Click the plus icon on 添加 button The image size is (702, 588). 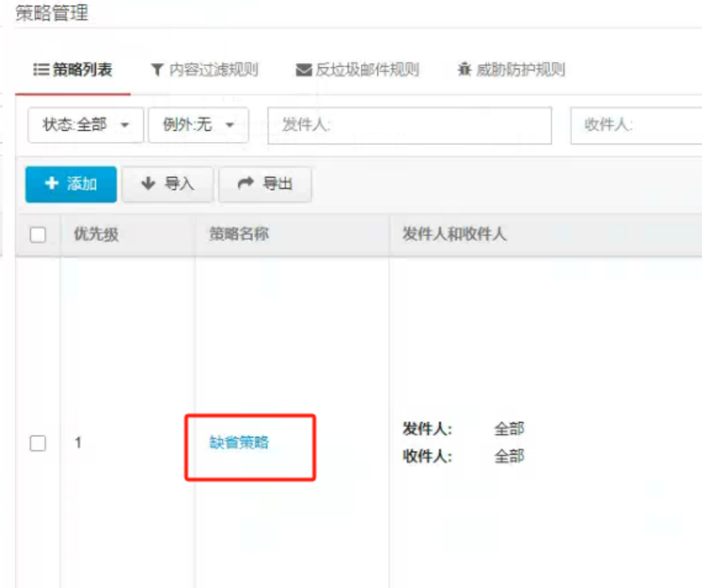point(51,183)
